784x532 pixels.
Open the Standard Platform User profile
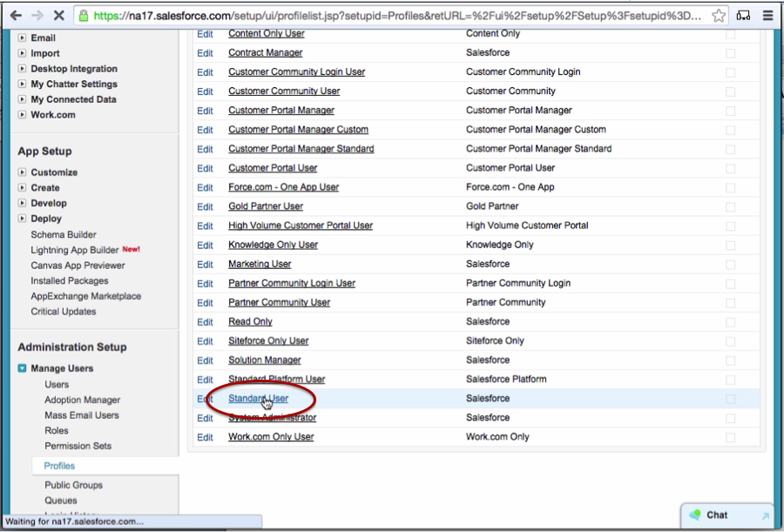point(276,380)
